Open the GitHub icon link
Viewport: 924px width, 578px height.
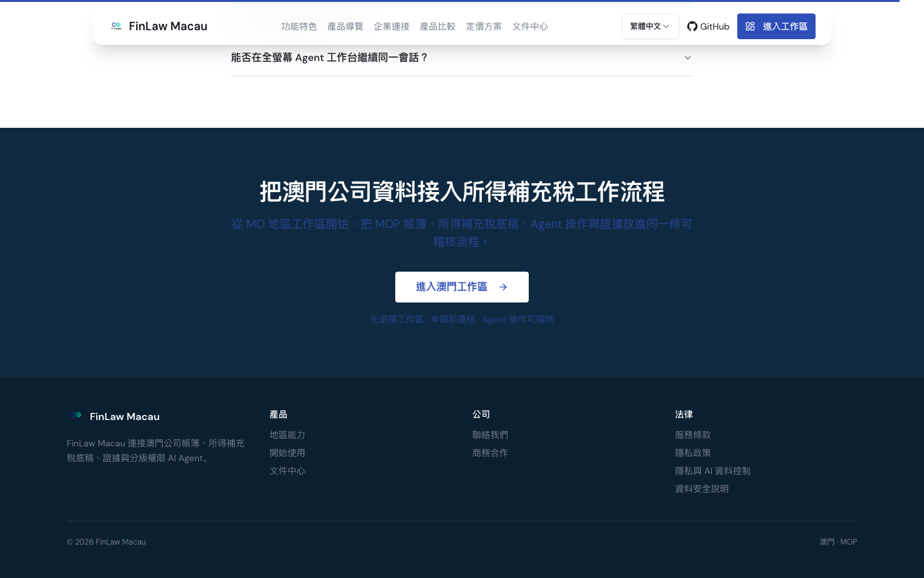point(692,26)
